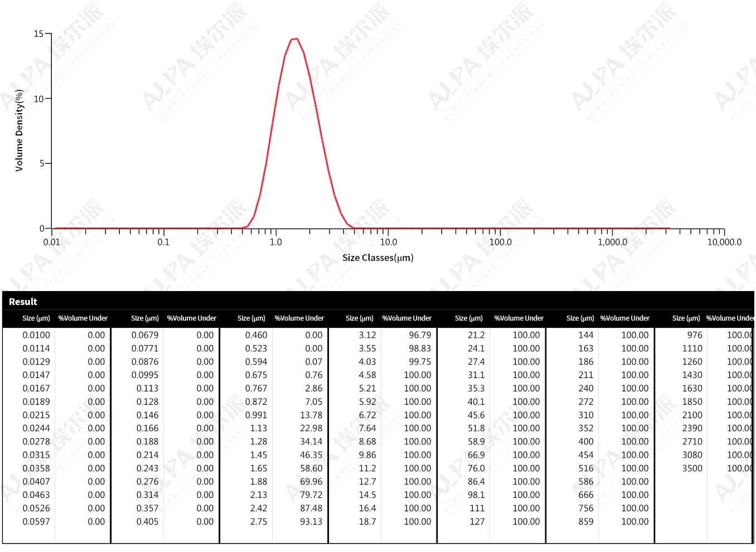The image size is (756, 552).
Task: Select size cell 3.12
Action: [367, 335]
